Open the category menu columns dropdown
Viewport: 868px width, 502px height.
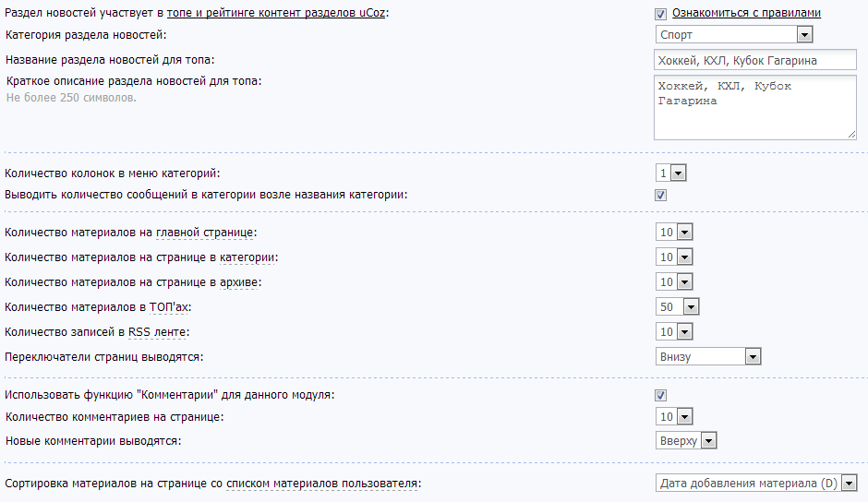click(x=671, y=173)
